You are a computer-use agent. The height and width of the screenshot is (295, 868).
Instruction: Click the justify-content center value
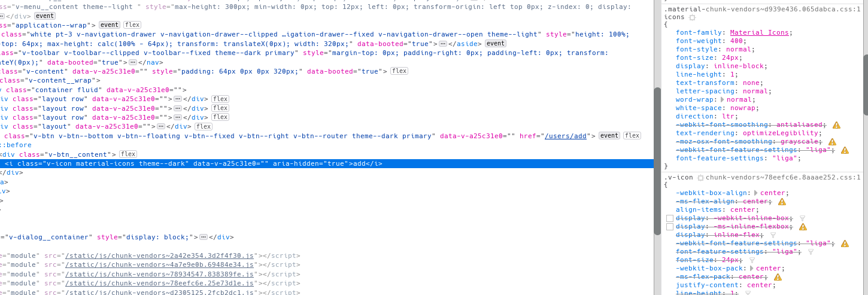[x=761, y=285]
